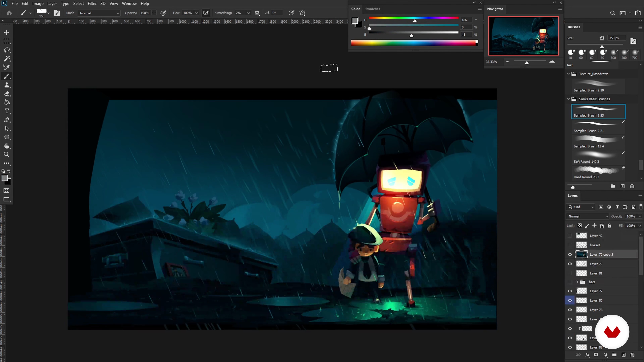Click the Layers panel tab
Screen dimensions: 644x362
click(573, 196)
